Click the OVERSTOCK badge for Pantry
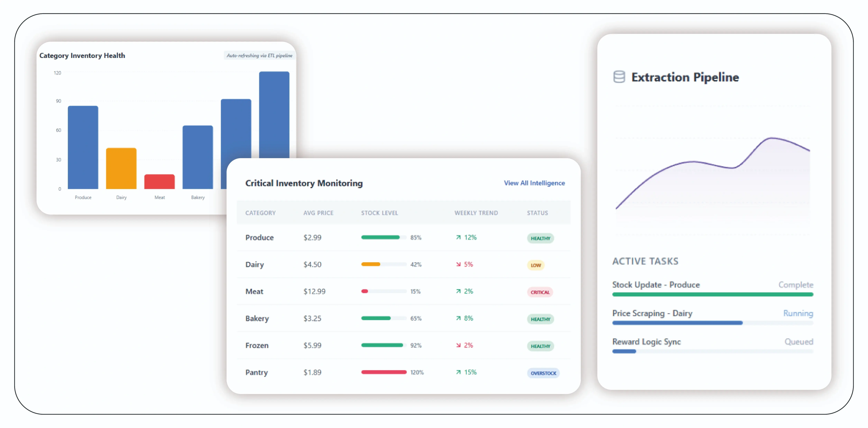 coord(543,373)
